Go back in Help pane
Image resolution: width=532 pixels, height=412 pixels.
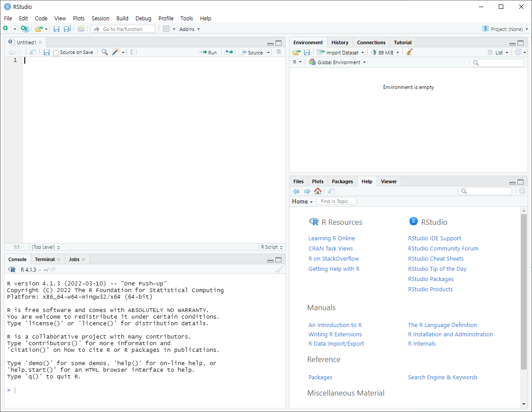296,191
